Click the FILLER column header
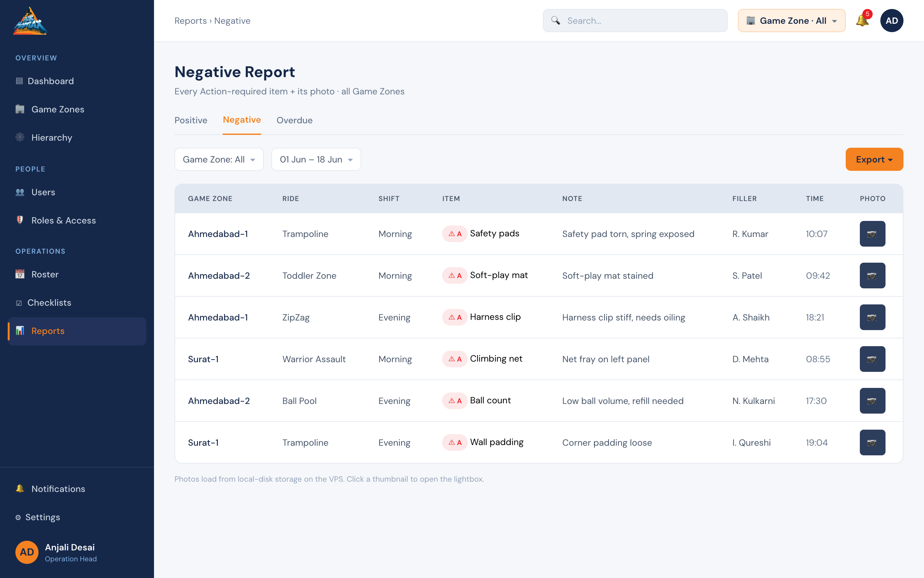Viewport: 924px width, 578px height. (744, 199)
